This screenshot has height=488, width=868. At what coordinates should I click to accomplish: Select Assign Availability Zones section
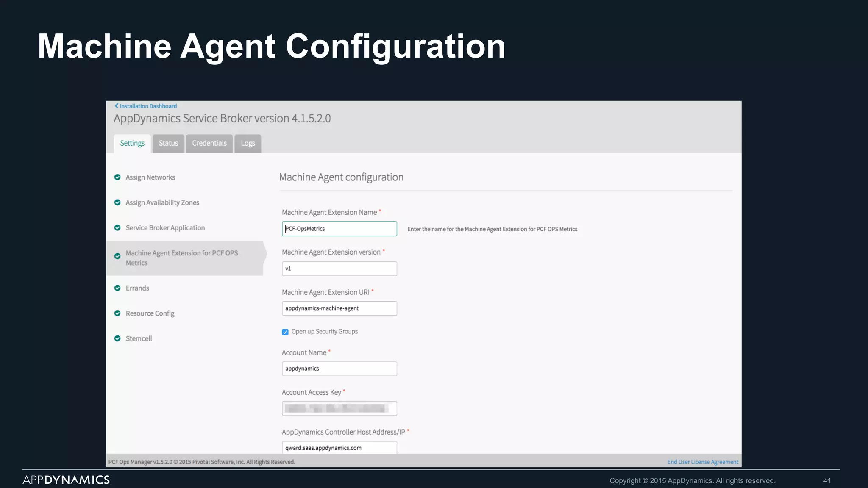click(x=162, y=203)
